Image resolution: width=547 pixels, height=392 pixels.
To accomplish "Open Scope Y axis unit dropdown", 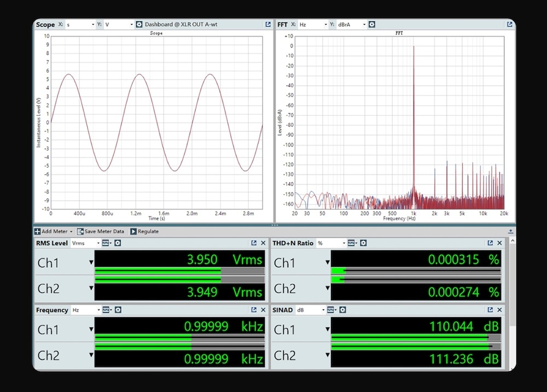I will coord(119,25).
